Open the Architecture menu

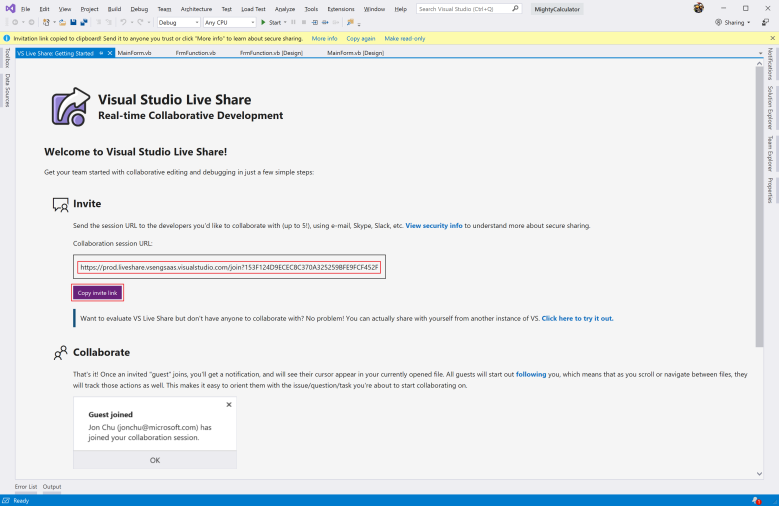pos(196,9)
